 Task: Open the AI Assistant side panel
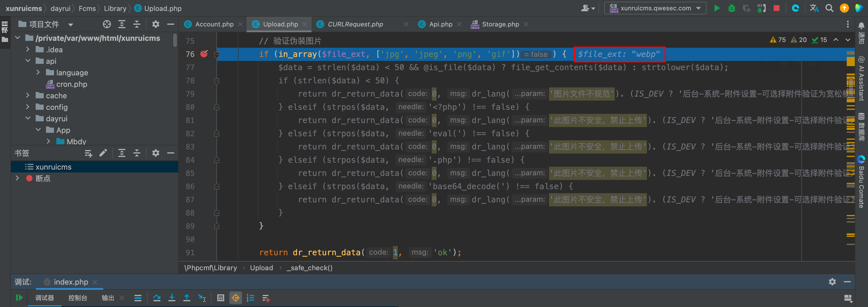[861, 79]
